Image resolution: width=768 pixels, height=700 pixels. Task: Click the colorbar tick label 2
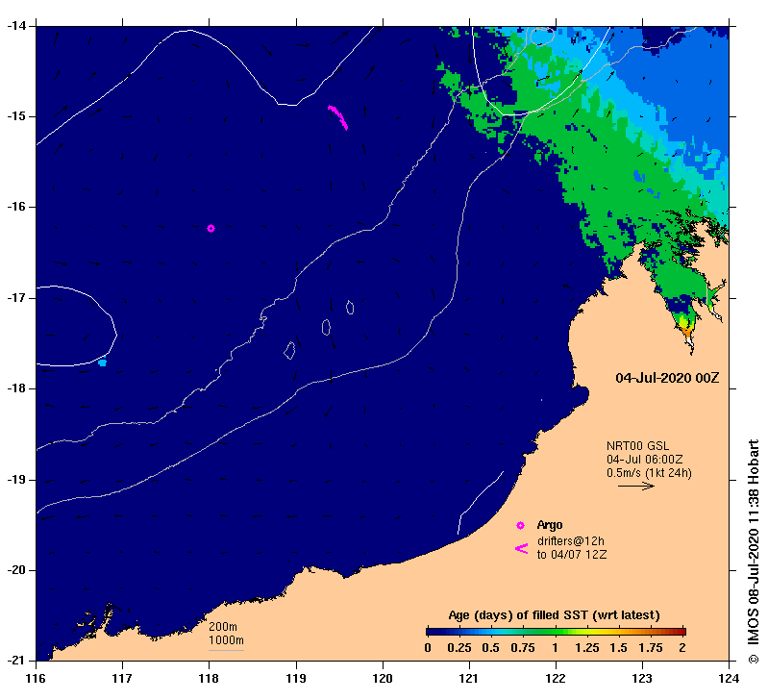point(682,648)
